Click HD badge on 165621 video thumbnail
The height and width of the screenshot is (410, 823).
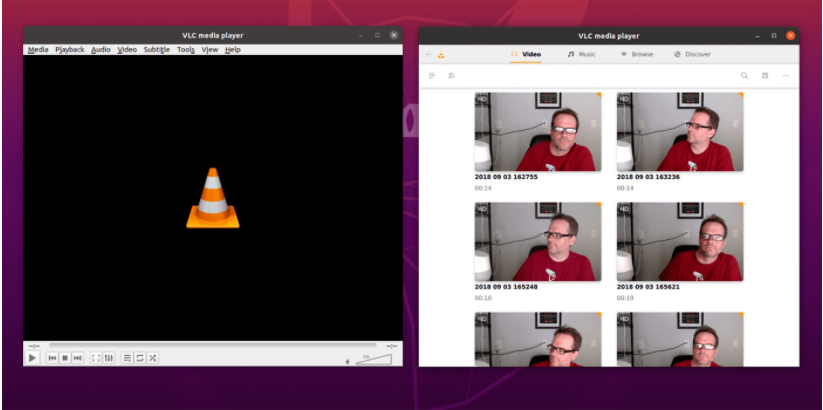[x=624, y=209]
